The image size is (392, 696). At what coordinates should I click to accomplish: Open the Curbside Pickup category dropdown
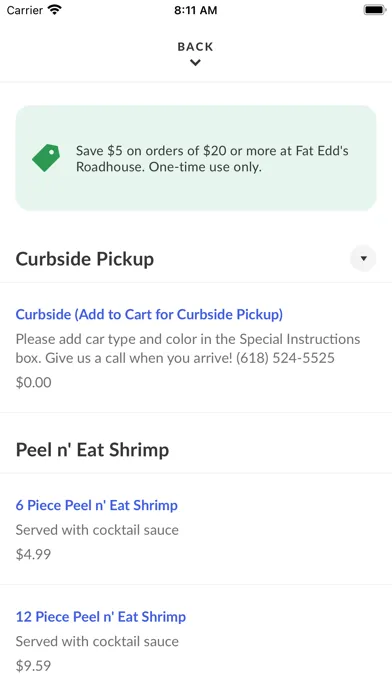click(364, 258)
